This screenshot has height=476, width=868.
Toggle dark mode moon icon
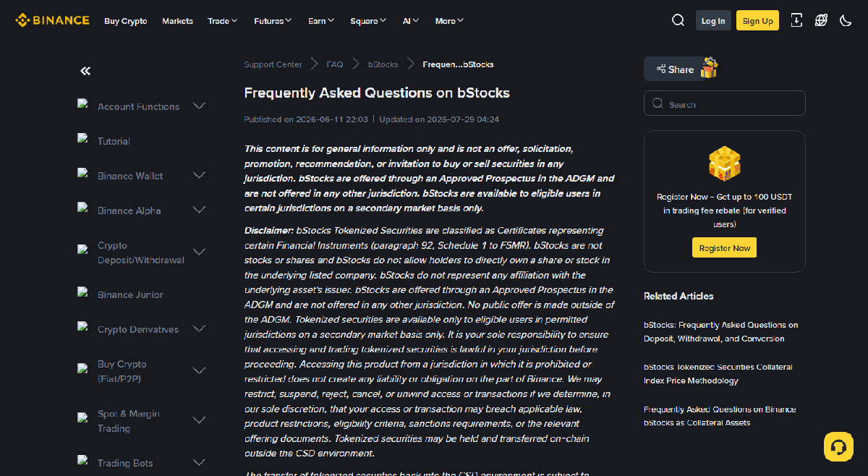coord(846,20)
